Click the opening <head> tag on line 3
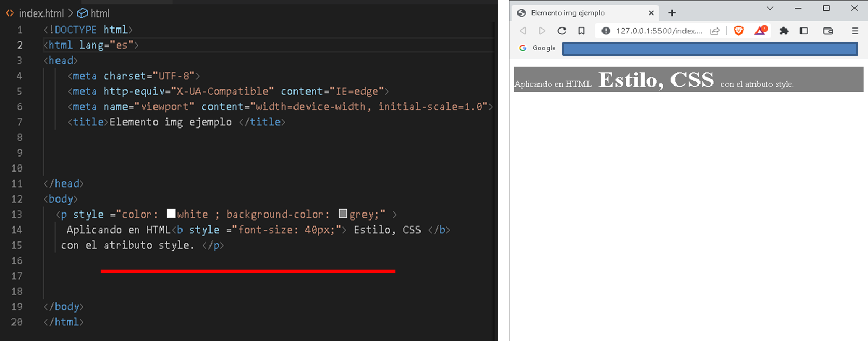Screen dimensions: 868x341 point(60,61)
